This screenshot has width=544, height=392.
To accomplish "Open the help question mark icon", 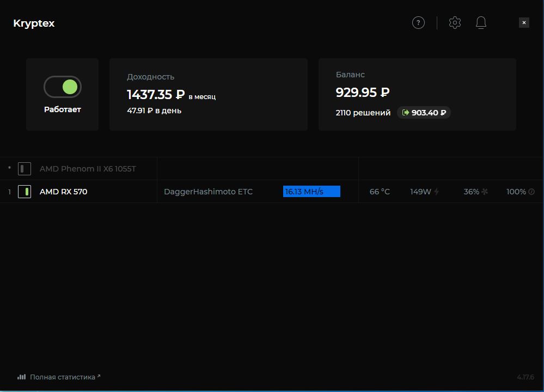I will [418, 23].
